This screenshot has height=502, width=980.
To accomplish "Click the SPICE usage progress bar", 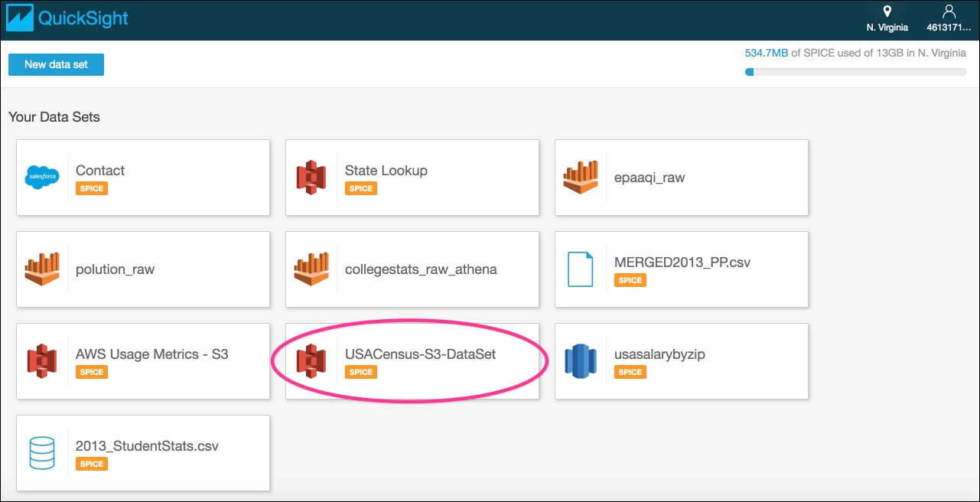I will [x=855, y=72].
